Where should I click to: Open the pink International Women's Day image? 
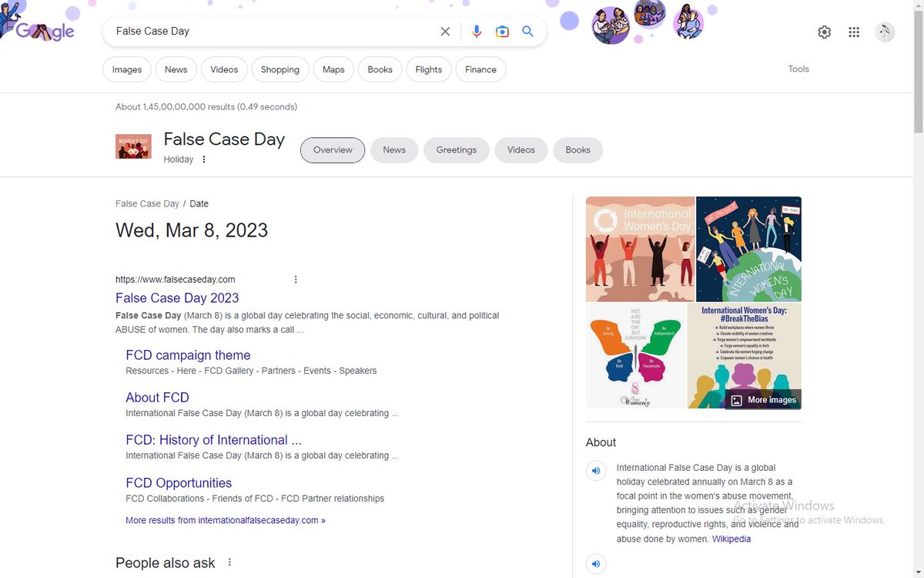(x=641, y=249)
